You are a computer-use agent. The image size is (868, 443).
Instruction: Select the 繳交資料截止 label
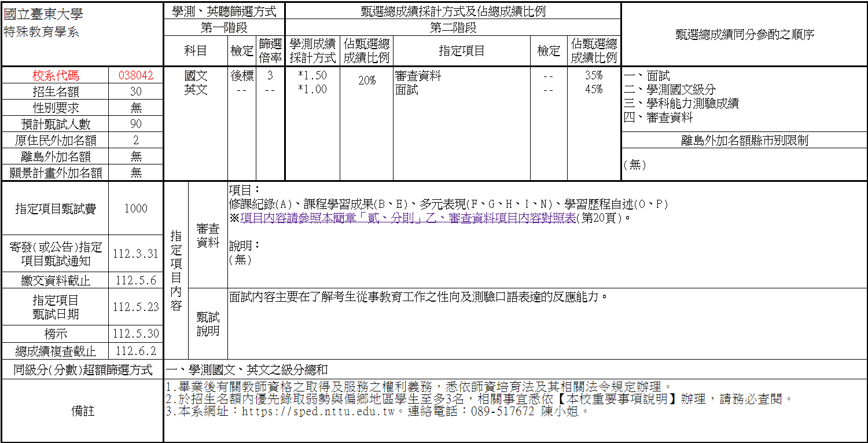click(x=56, y=280)
